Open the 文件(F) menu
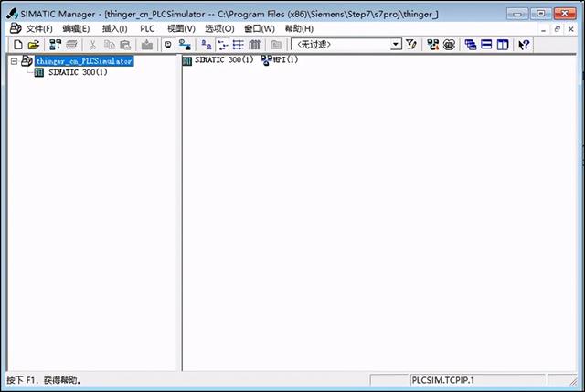This screenshot has height=392, width=585. click(38, 28)
